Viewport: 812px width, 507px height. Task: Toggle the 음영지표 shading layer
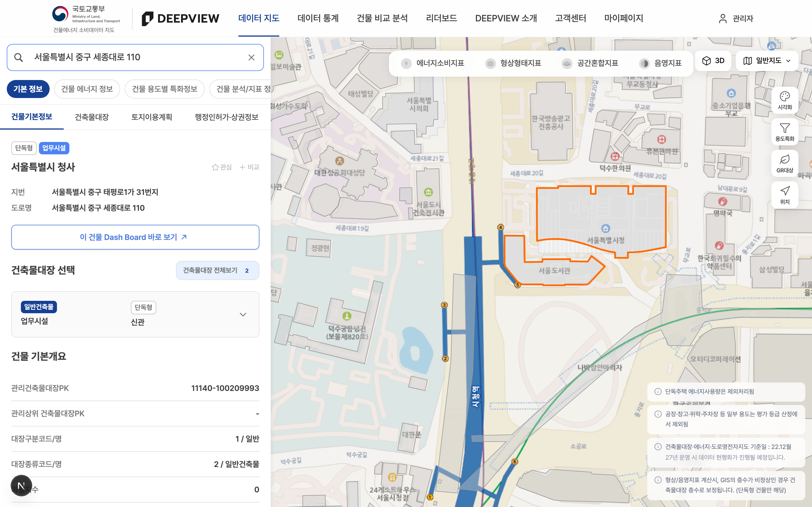click(x=661, y=63)
